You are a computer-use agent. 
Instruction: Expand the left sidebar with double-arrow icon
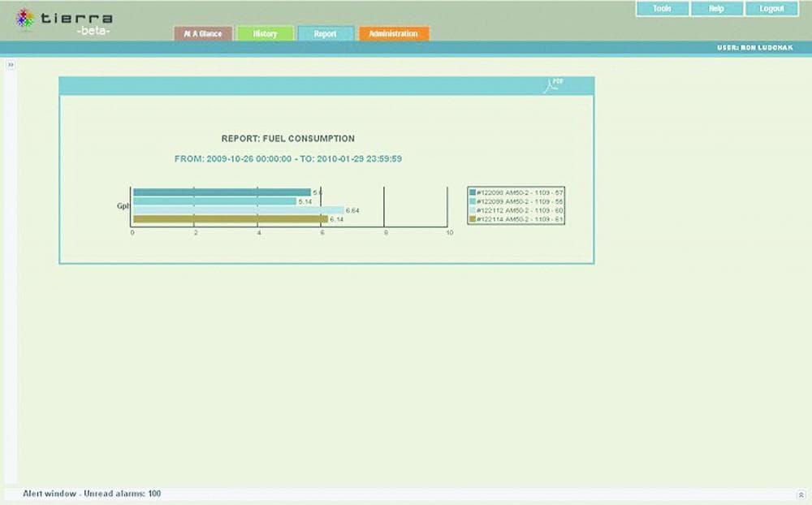coord(11,65)
